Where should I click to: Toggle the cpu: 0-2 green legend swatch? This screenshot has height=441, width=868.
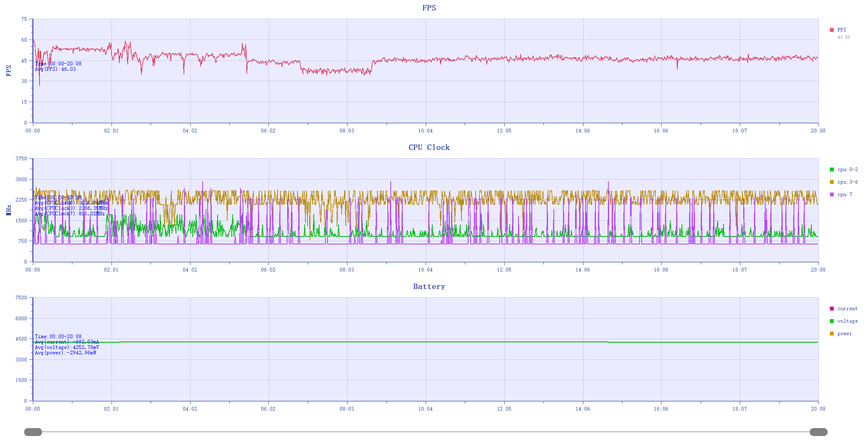click(831, 169)
